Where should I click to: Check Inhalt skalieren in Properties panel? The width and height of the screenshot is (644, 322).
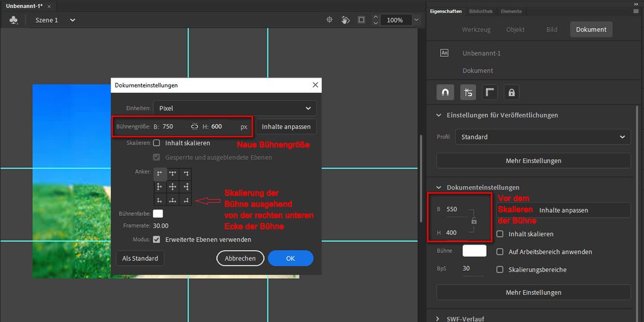500,234
